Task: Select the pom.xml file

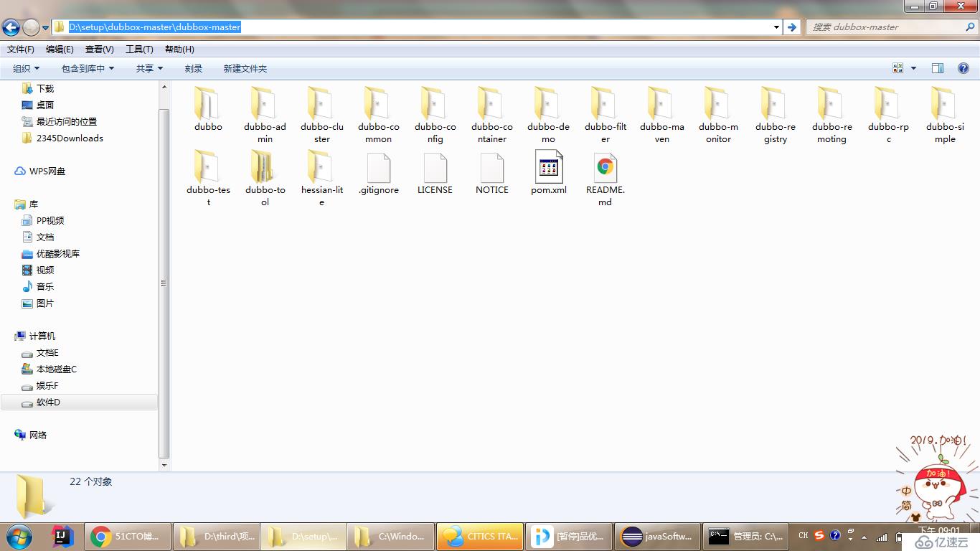Action: (x=549, y=173)
